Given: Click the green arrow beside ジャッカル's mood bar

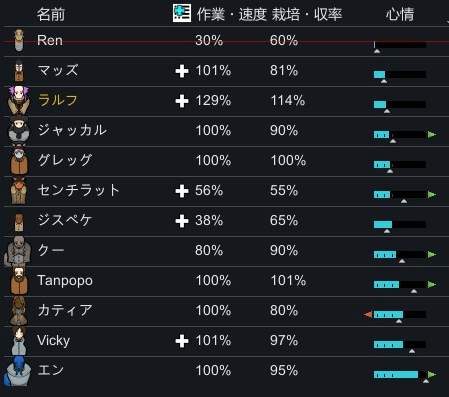Looking at the screenshot, I should tap(432, 135).
